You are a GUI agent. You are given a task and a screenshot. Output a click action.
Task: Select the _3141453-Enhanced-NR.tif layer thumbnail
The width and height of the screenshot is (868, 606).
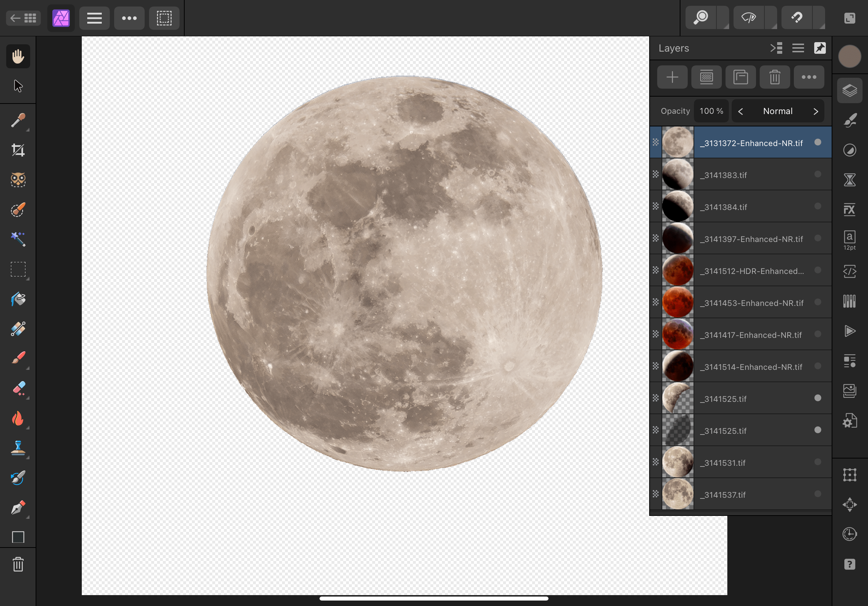coord(678,302)
